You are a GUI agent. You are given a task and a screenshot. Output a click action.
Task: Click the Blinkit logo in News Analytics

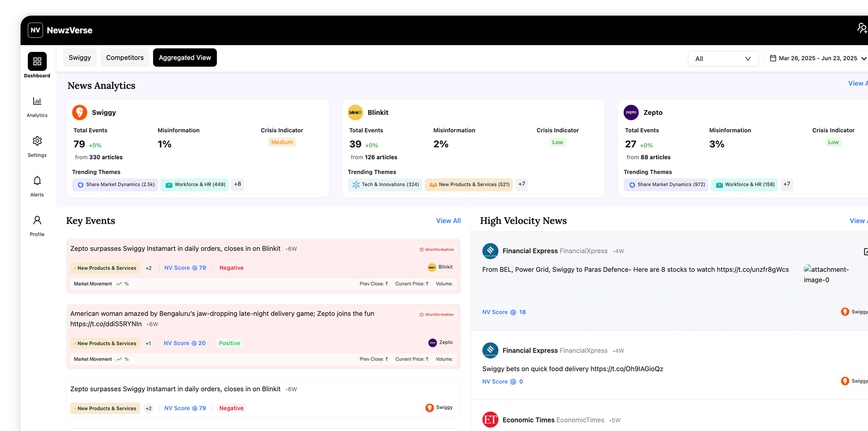tap(355, 112)
